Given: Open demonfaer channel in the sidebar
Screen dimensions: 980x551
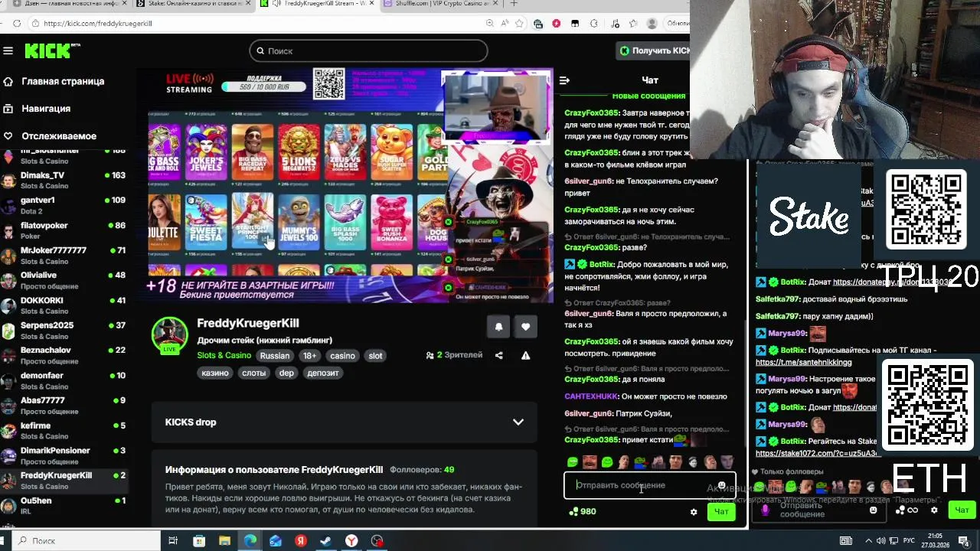Looking at the screenshot, I should [x=64, y=380].
